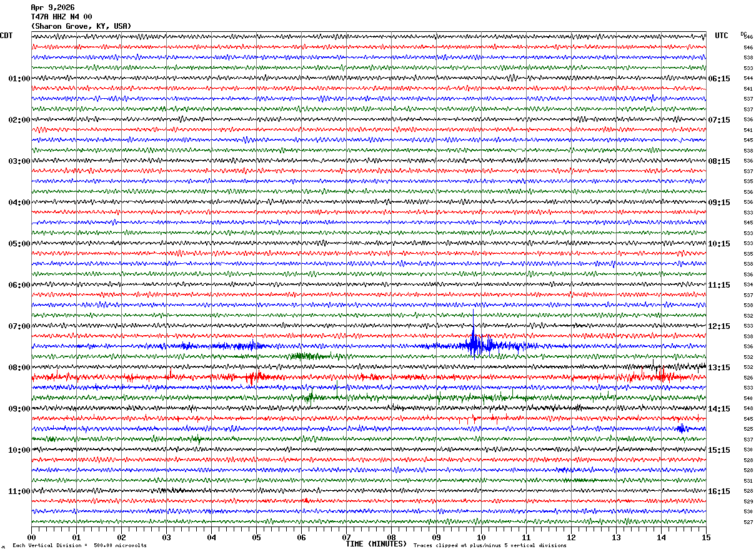Click the 07:15 UTC time label

click(719, 120)
